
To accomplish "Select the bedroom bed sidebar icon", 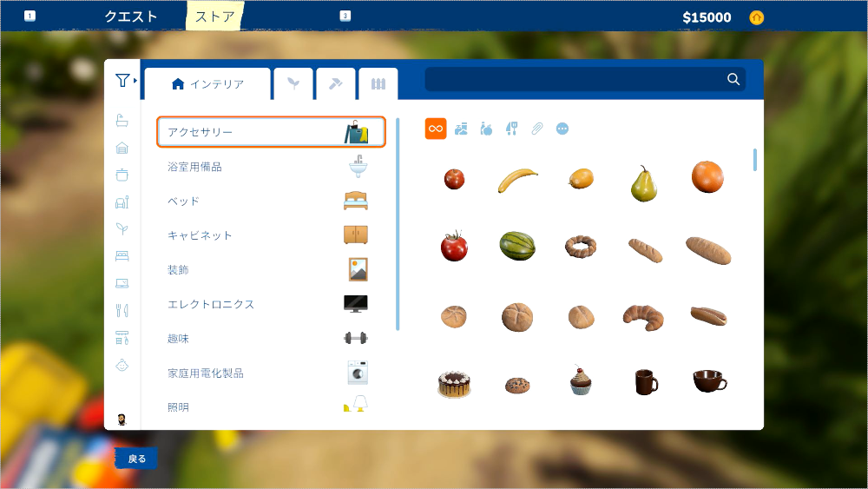I will tap(122, 256).
